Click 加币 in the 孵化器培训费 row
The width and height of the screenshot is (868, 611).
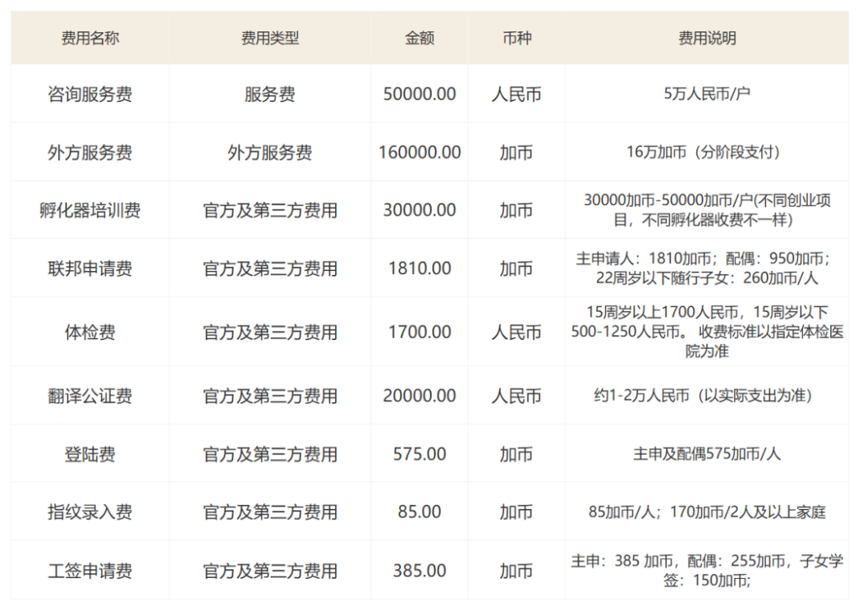pos(517,211)
